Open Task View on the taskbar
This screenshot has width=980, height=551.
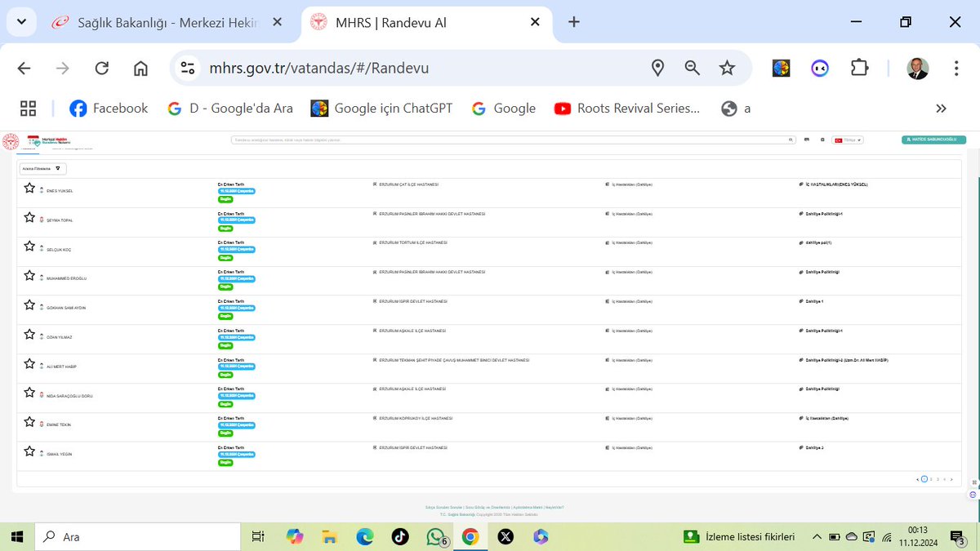coord(257,536)
